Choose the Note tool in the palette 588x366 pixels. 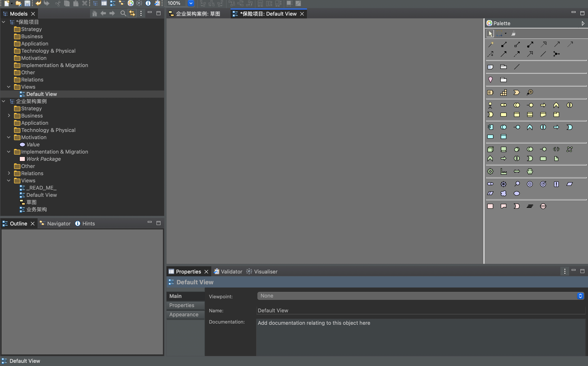[490, 67]
